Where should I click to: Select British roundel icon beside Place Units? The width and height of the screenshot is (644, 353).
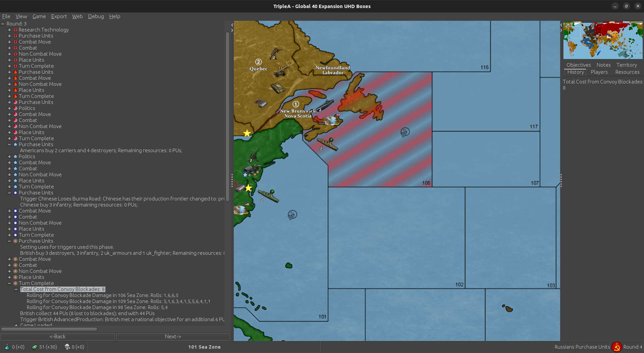(15, 277)
